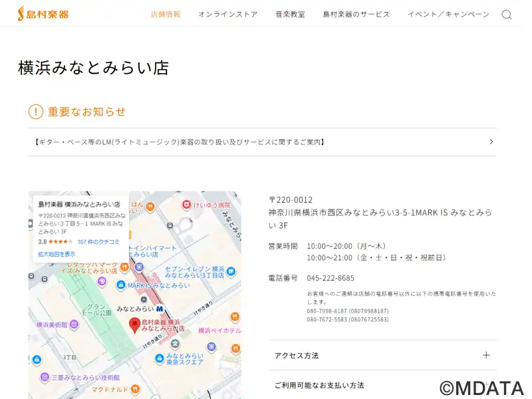Click the 島村楽器のサービス navigation item
The image size is (532, 399).
356,14
